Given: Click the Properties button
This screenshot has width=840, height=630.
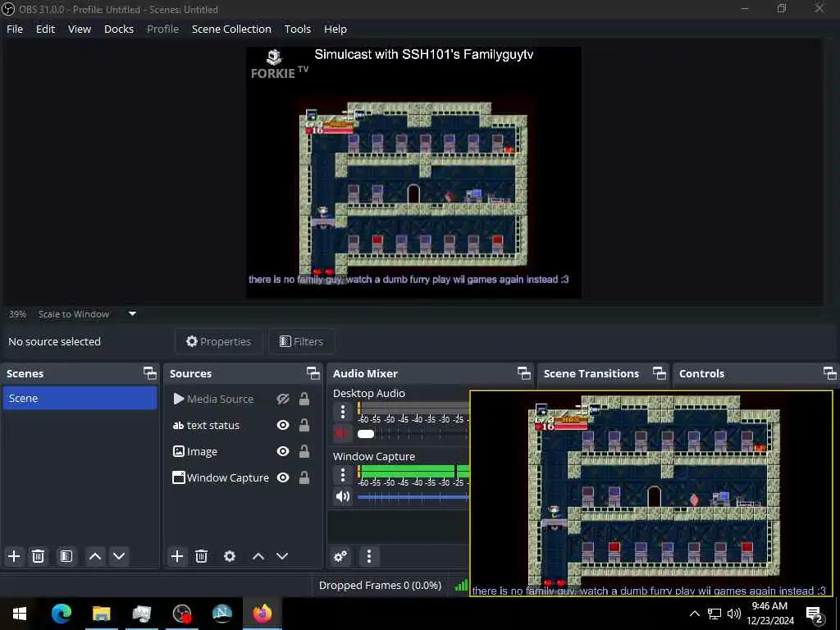Looking at the screenshot, I should (x=218, y=341).
